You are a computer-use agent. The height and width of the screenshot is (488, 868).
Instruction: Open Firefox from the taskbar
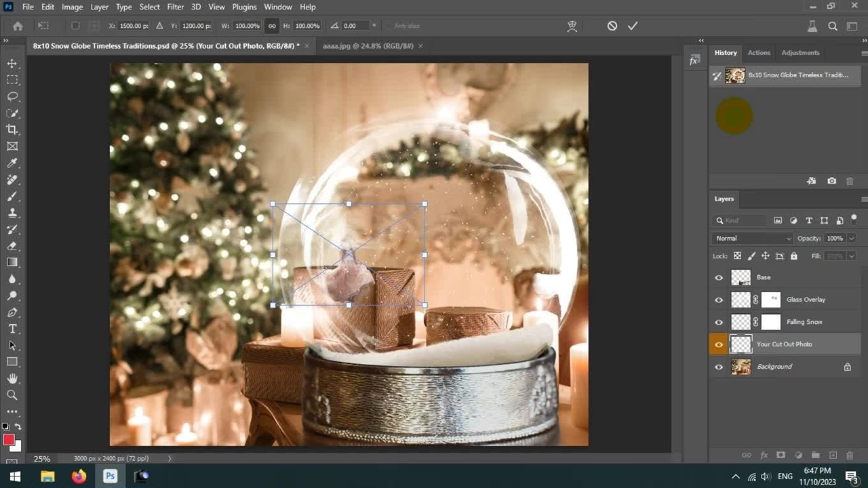click(x=79, y=476)
